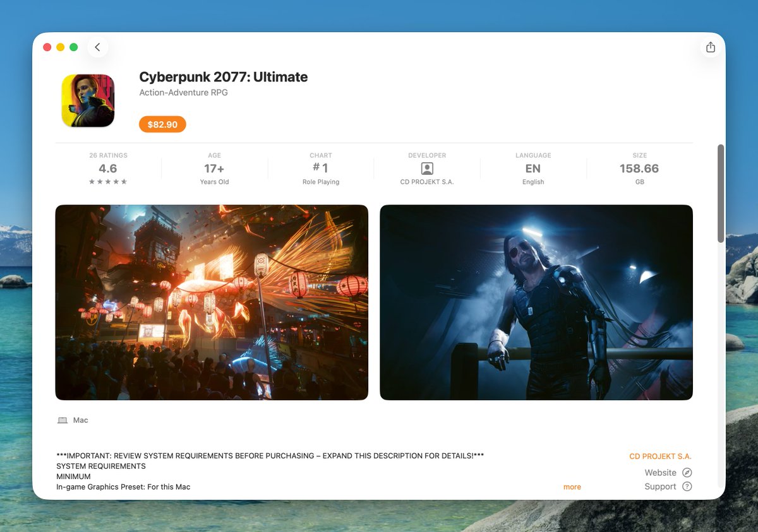Click the SYSTEM REQUIREMENTS description line
758x532 pixels.
point(101,466)
